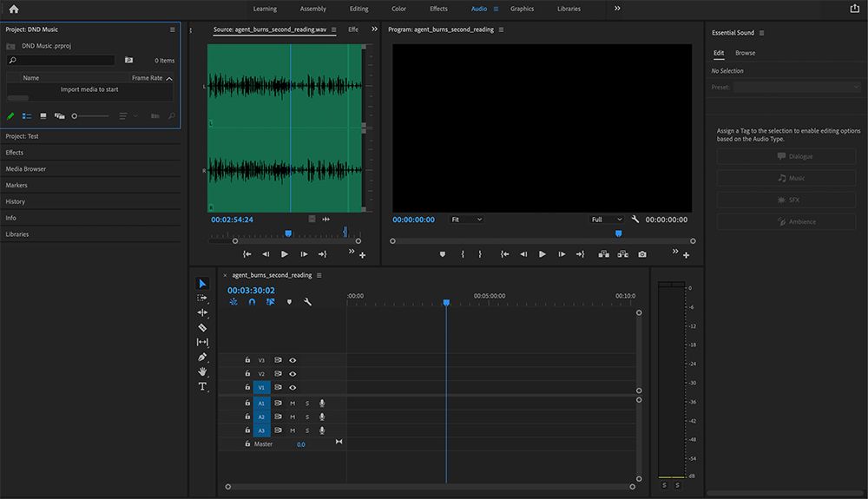
Task: Toggle lock on track V3
Action: click(x=247, y=359)
